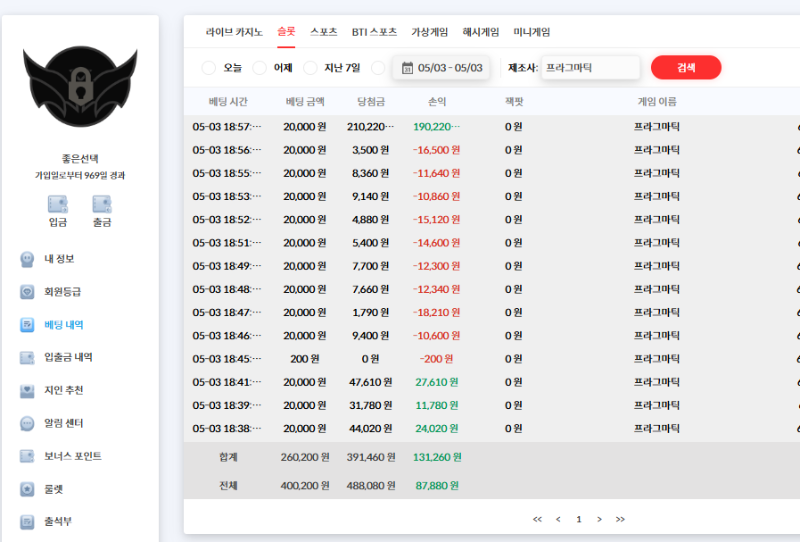
Task: Open 회원등급 menu item
Action: click(x=62, y=292)
